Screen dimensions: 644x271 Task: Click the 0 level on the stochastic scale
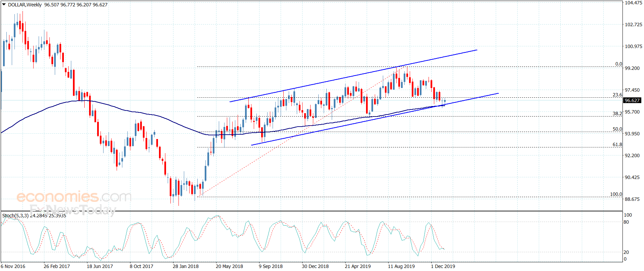pos(625,259)
